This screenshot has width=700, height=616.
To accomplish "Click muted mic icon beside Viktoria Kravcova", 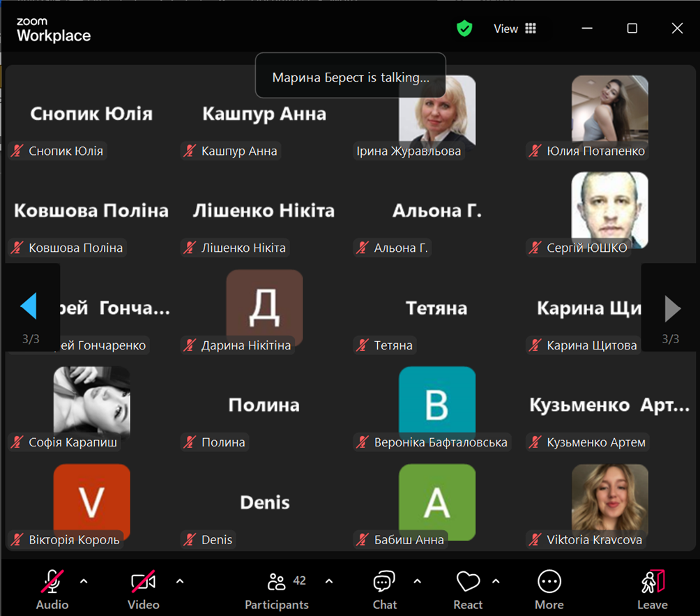I will 535,540.
